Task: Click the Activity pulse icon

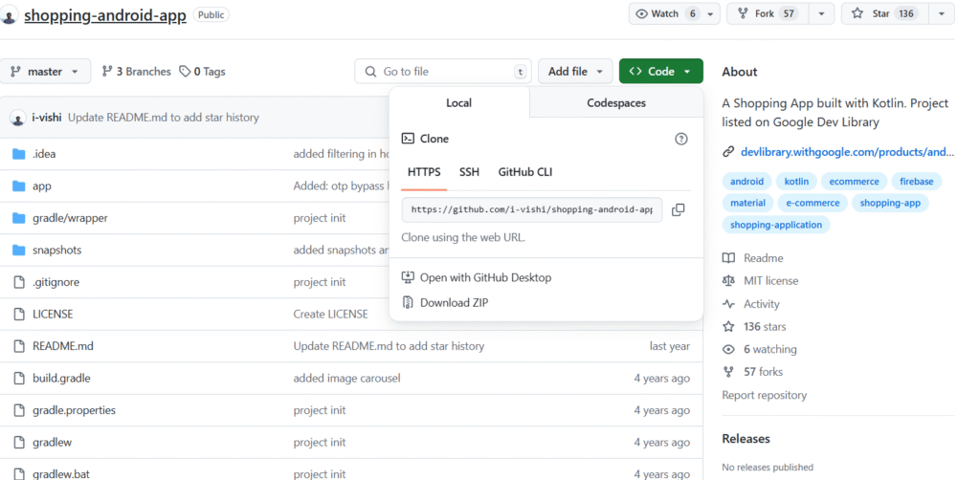Action: [728, 304]
